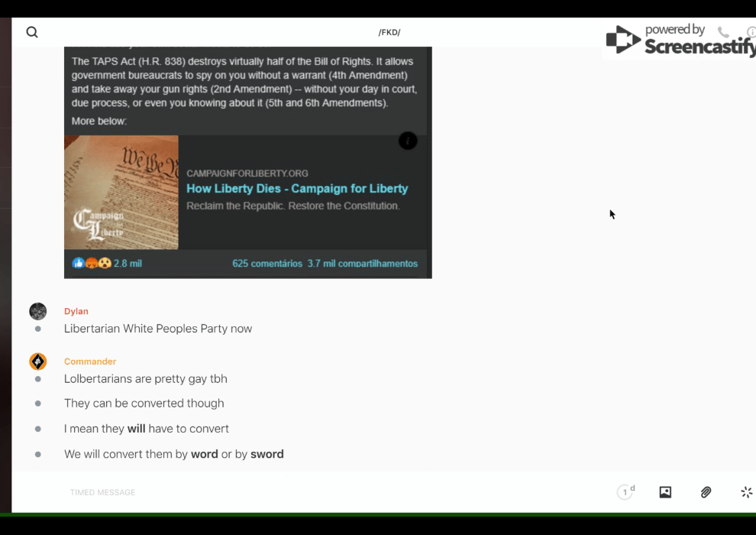Start a voice call with phone icon
The image size is (756, 535).
(723, 32)
